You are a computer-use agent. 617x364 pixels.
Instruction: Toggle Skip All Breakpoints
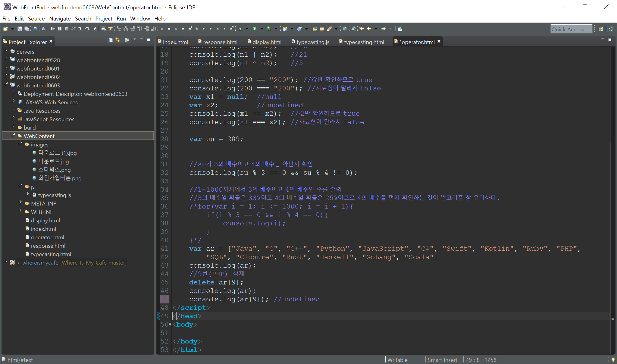44,29
